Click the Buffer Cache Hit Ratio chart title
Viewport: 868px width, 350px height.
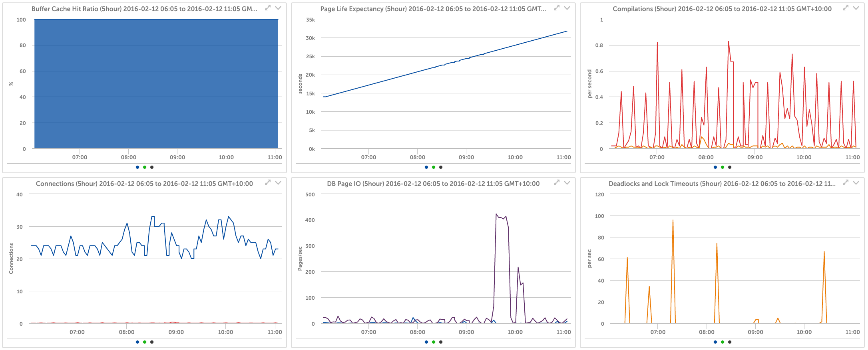[x=145, y=9]
